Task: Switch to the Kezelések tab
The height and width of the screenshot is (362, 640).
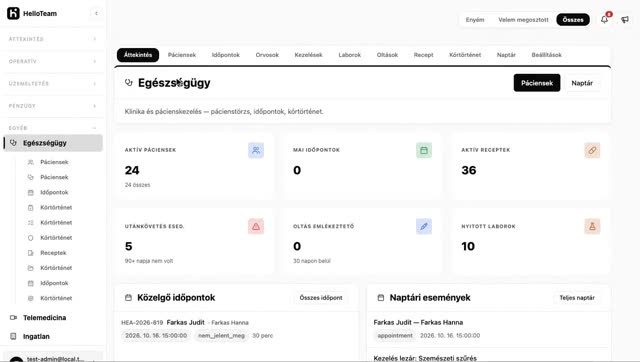Action: point(309,55)
